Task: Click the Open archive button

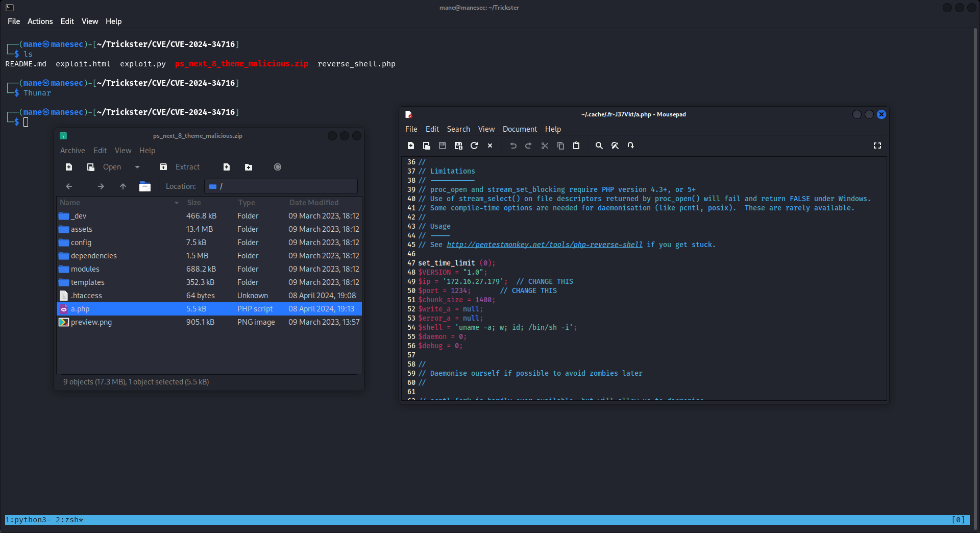Action: tap(105, 167)
